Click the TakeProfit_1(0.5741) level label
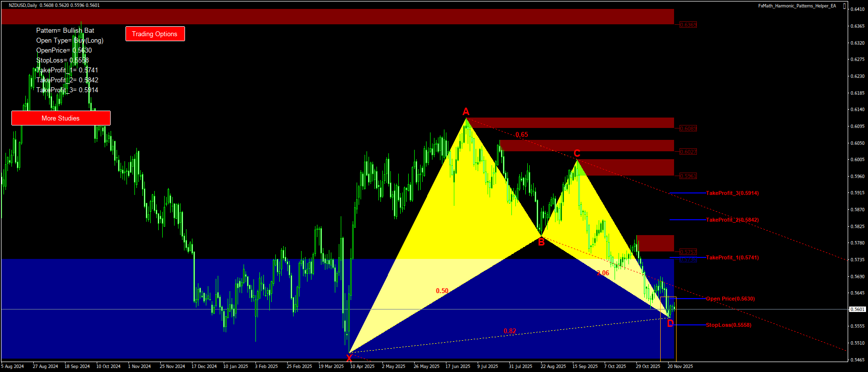The height and width of the screenshot is (372, 868). coord(732,257)
